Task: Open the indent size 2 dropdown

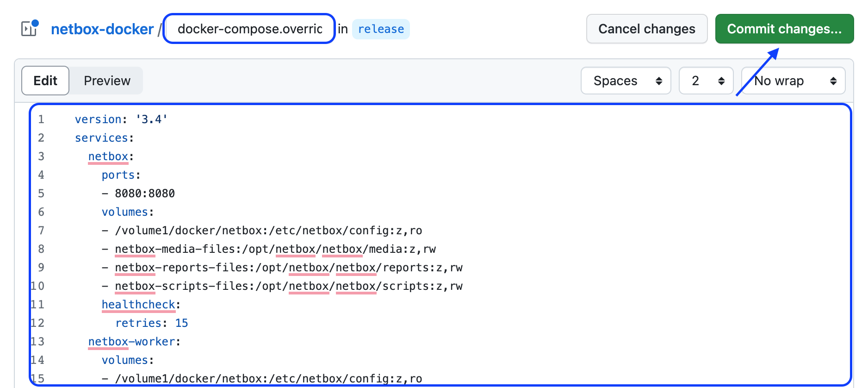Action: pos(706,81)
